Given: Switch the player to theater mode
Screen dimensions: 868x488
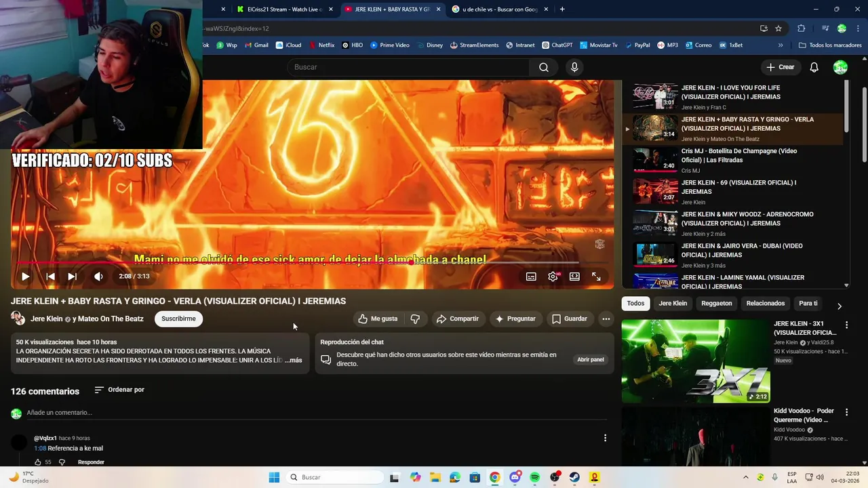Looking at the screenshot, I should pyautogui.click(x=574, y=277).
